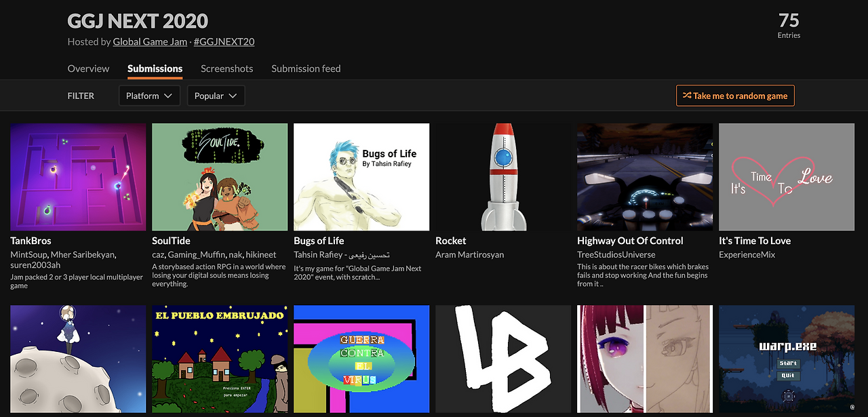Open the Global Game Jam host link

[150, 41]
